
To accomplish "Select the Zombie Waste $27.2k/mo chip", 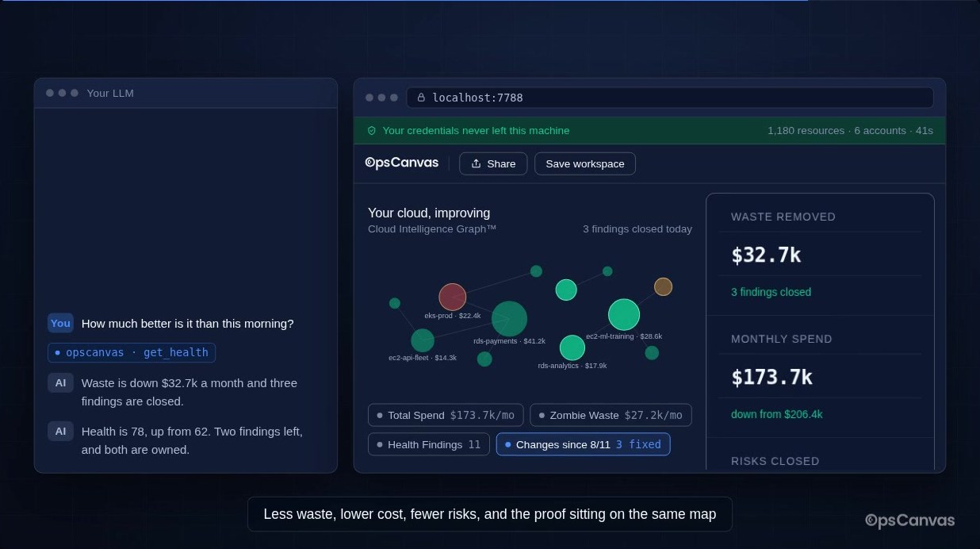I will point(611,415).
